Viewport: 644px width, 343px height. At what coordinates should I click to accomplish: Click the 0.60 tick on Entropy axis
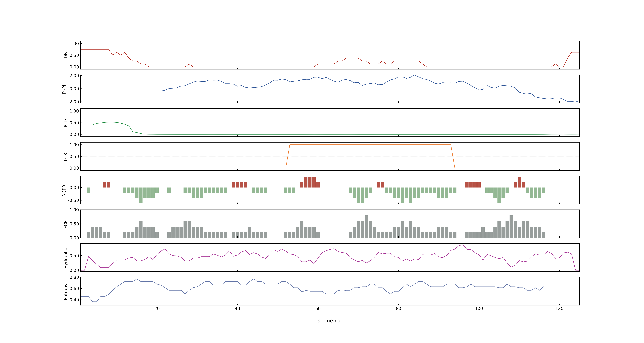click(x=74, y=288)
